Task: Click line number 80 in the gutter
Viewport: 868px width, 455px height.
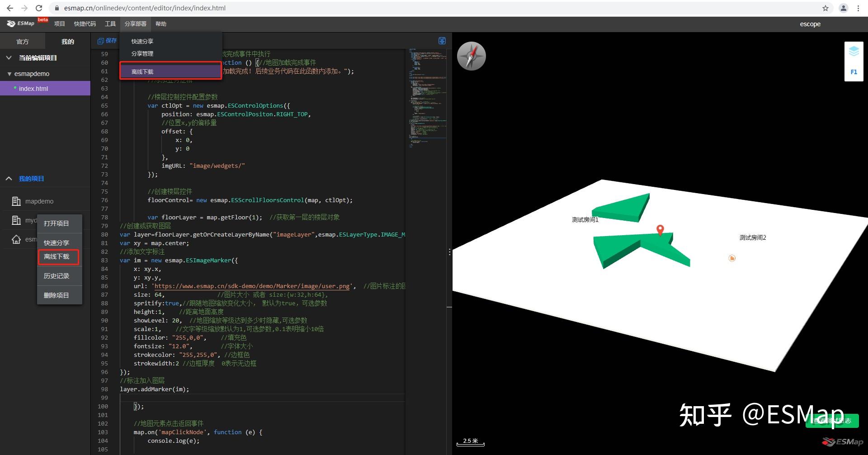Action: 104,235
